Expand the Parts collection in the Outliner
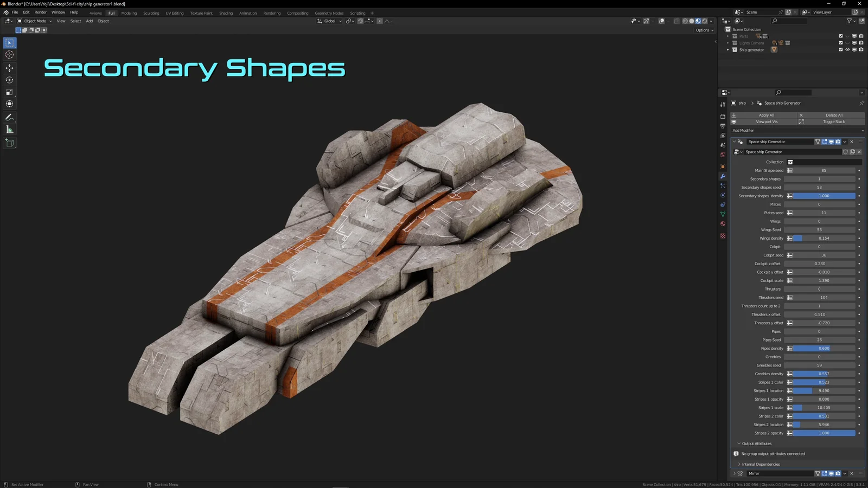The image size is (868, 488). tap(727, 36)
